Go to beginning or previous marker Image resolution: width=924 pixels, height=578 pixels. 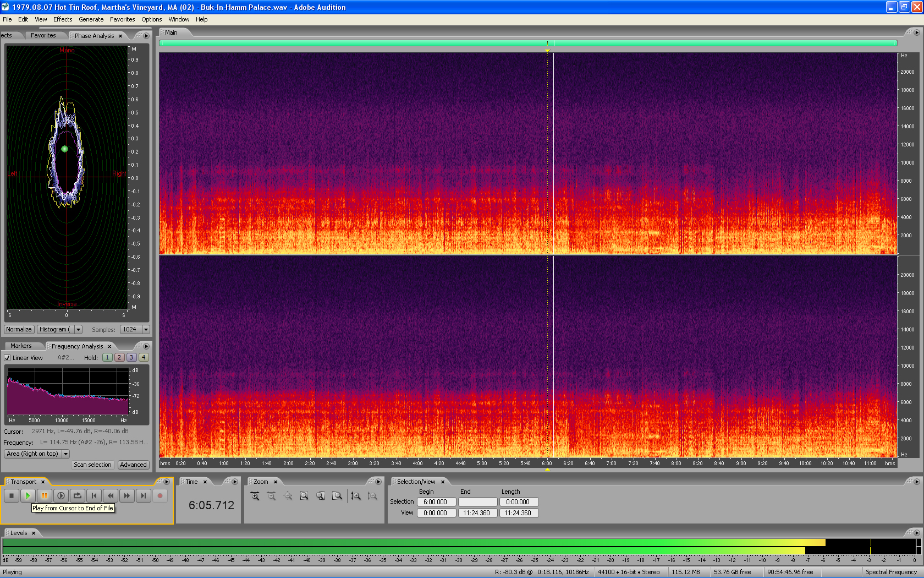[x=94, y=495]
